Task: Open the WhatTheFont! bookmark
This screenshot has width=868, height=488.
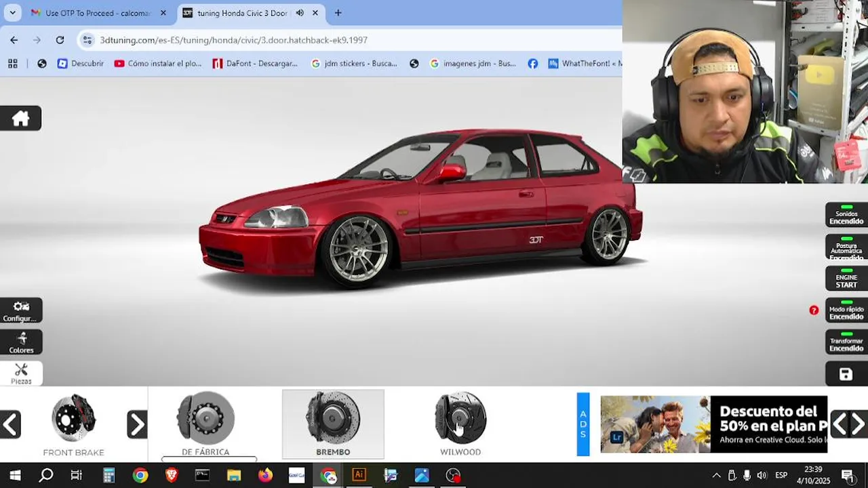Action: click(585, 63)
